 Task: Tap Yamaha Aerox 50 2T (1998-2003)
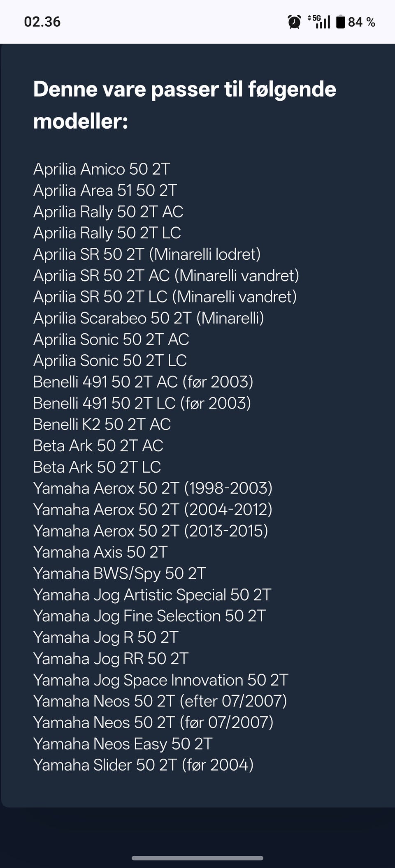tap(153, 488)
